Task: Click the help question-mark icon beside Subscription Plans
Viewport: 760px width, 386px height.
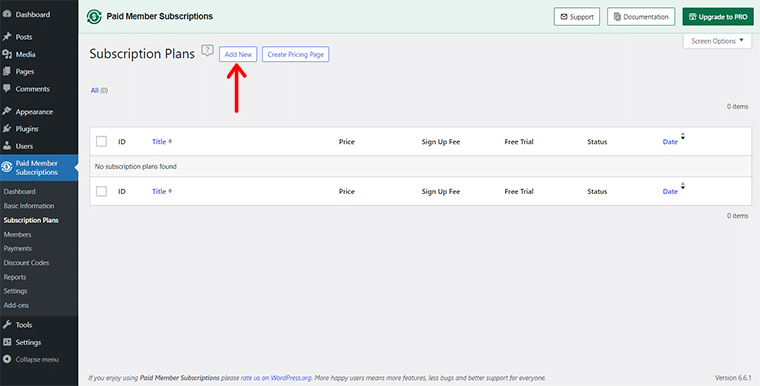Action: point(207,50)
